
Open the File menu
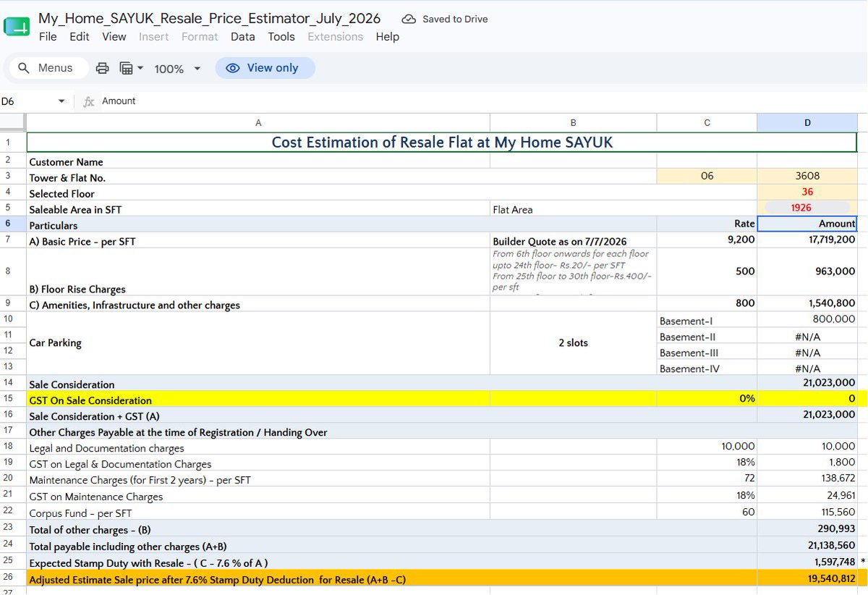(48, 36)
